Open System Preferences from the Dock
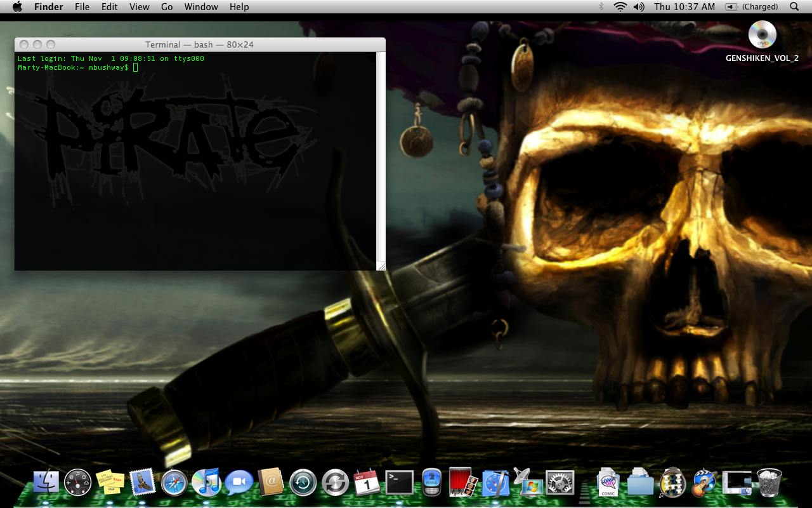 point(560,483)
